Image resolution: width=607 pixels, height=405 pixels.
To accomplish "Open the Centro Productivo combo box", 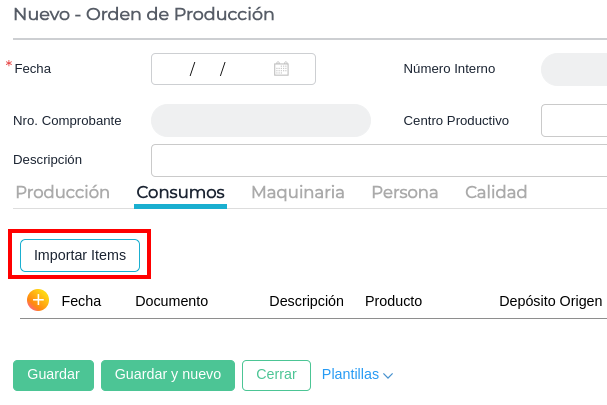I will click(574, 120).
